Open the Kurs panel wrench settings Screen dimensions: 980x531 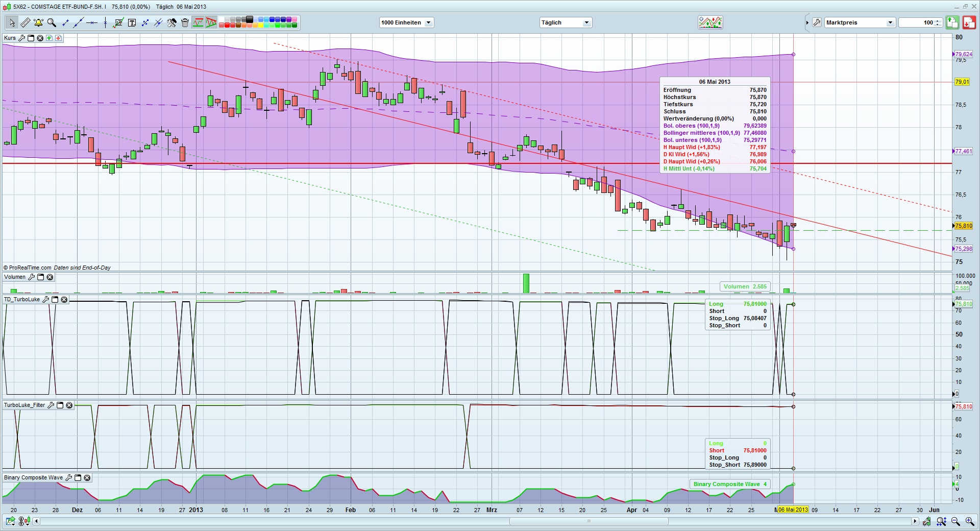[x=21, y=38]
